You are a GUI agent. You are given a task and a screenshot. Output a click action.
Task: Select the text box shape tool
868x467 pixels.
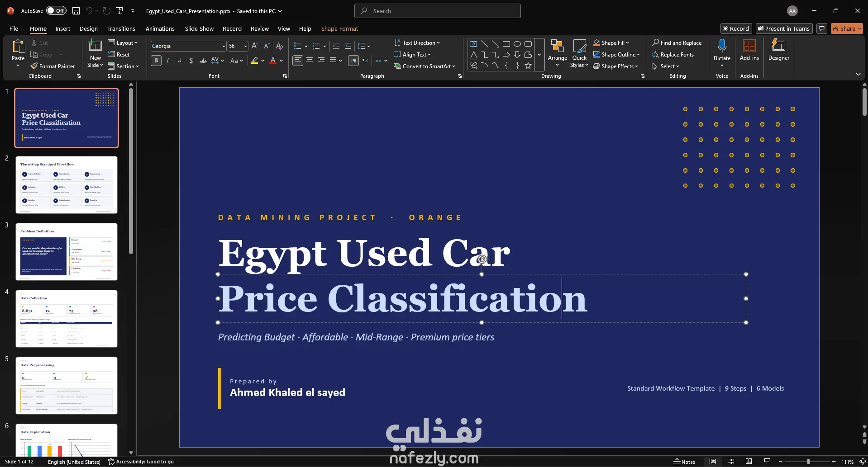(x=474, y=44)
